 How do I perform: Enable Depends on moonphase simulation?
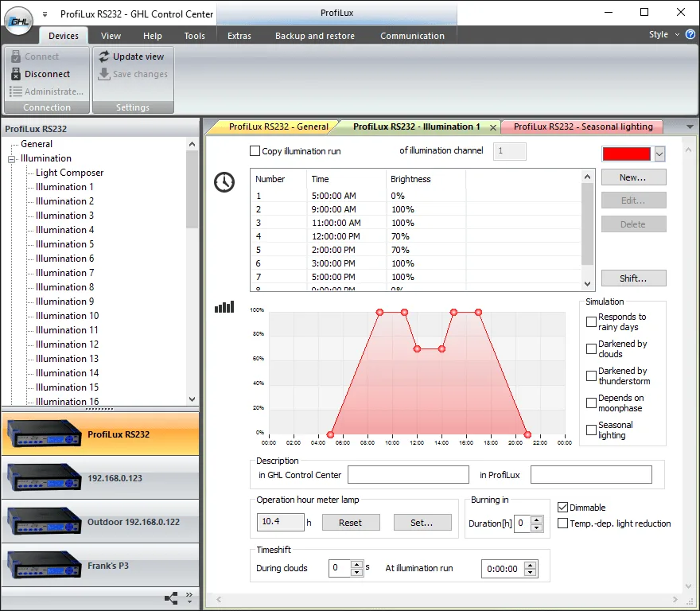pyautogui.click(x=591, y=403)
